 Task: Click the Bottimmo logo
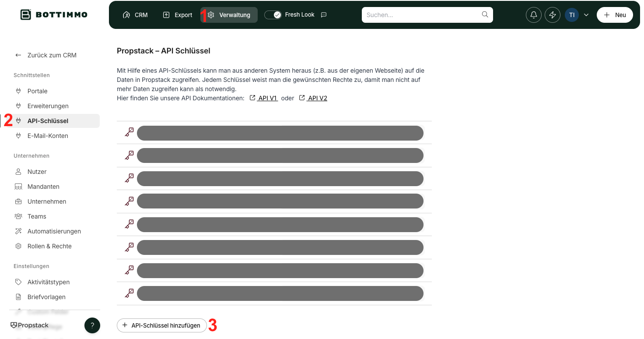pyautogui.click(x=54, y=15)
